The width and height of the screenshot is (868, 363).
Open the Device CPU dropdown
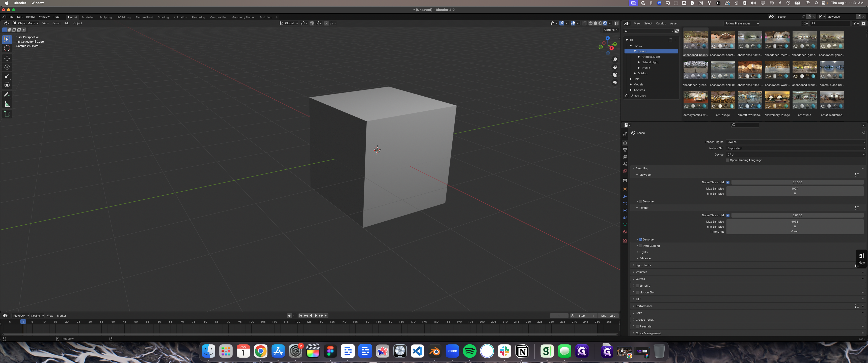[x=796, y=155]
